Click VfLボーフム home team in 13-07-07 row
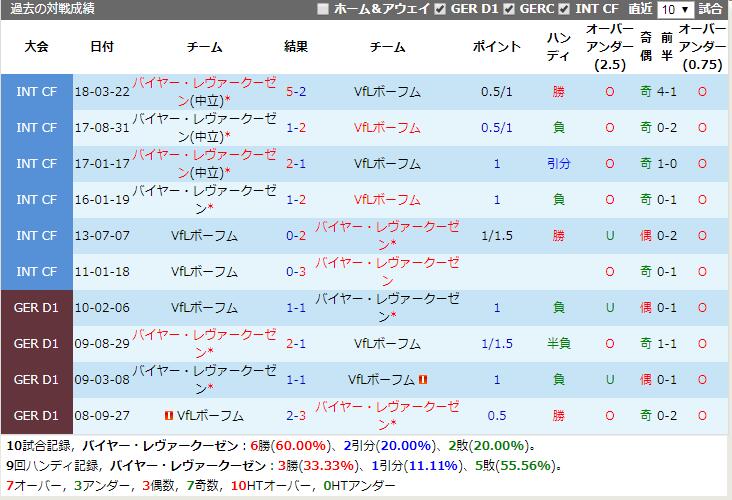Image resolution: width=732 pixels, height=500 pixels. click(204, 235)
